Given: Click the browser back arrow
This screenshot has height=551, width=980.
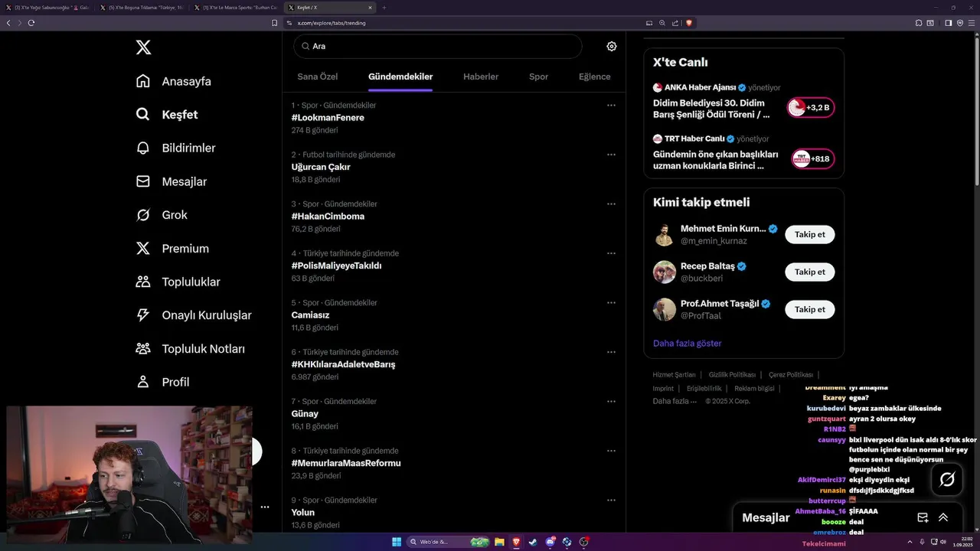Looking at the screenshot, I should (8, 23).
